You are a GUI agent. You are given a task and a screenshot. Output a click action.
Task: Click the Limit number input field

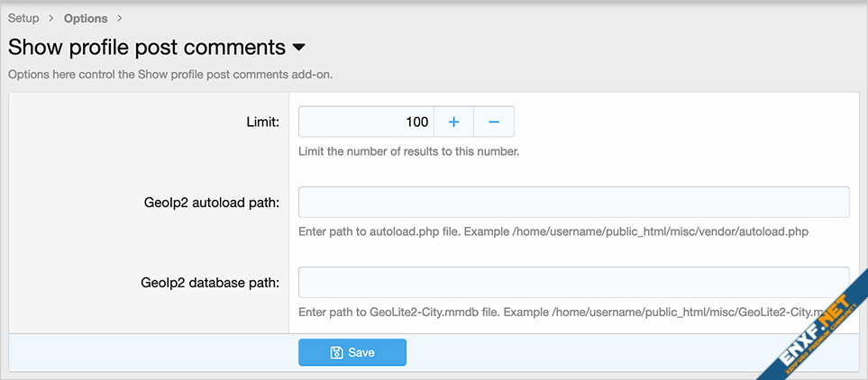click(x=366, y=122)
